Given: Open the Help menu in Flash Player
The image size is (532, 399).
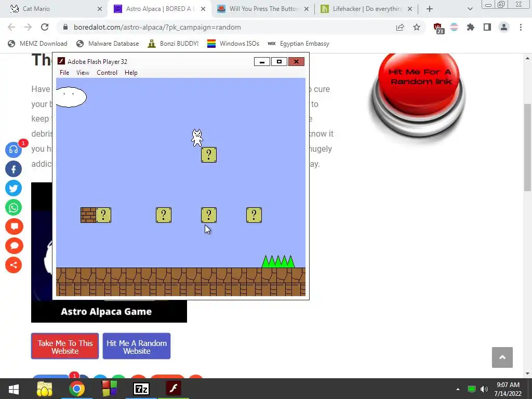Looking at the screenshot, I should click(x=131, y=73).
